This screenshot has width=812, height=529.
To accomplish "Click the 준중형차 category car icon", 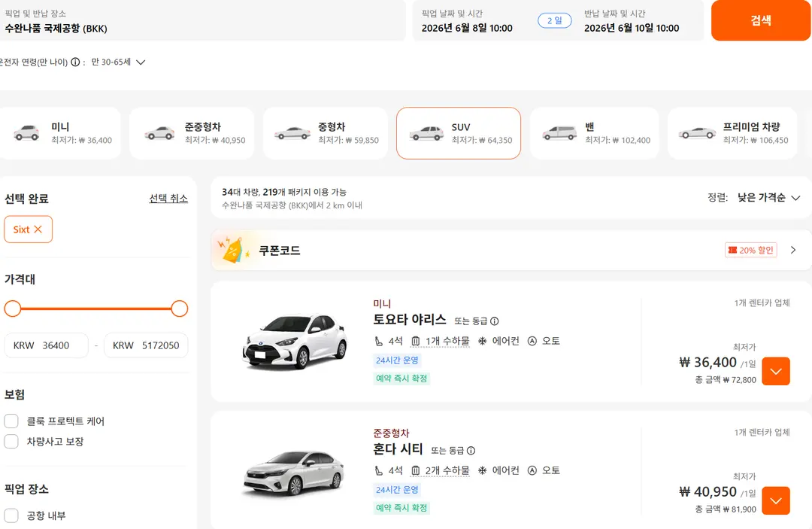I will [x=159, y=133].
